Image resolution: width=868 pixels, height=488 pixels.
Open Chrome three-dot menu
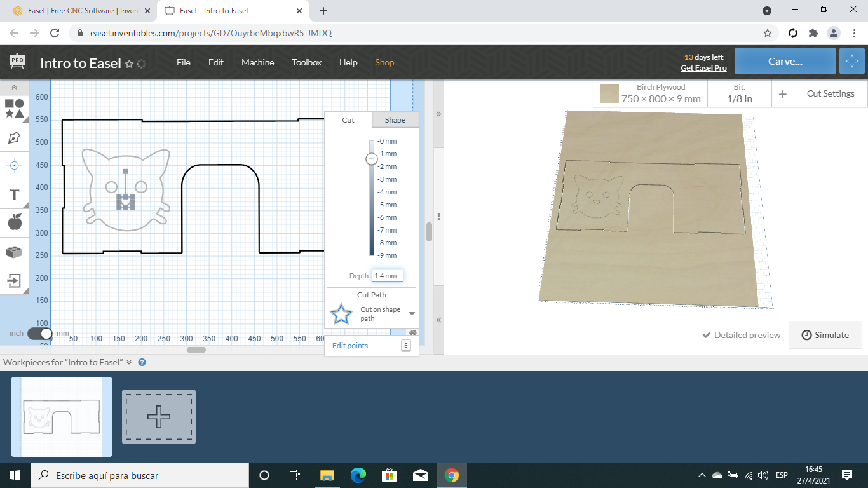tap(853, 33)
